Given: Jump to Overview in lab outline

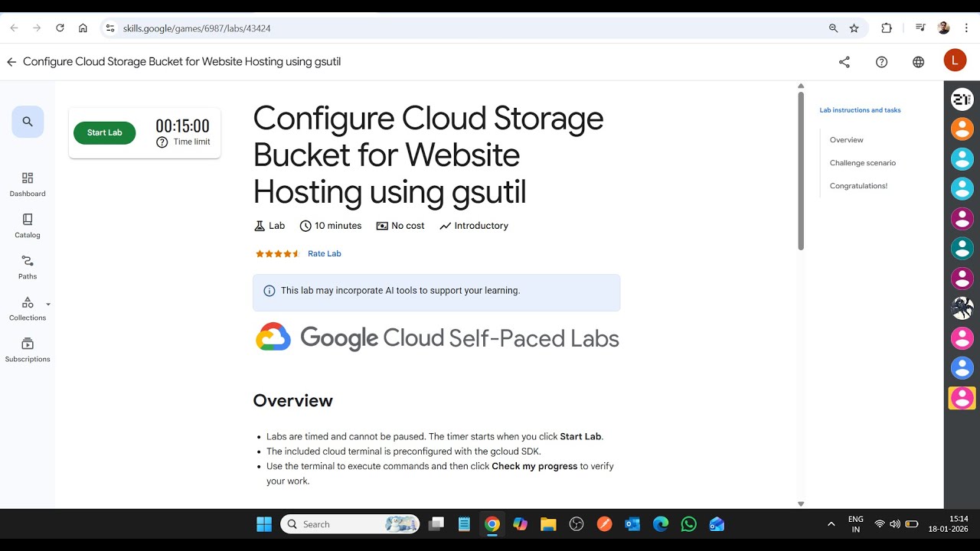Looking at the screenshot, I should click(x=846, y=140).
